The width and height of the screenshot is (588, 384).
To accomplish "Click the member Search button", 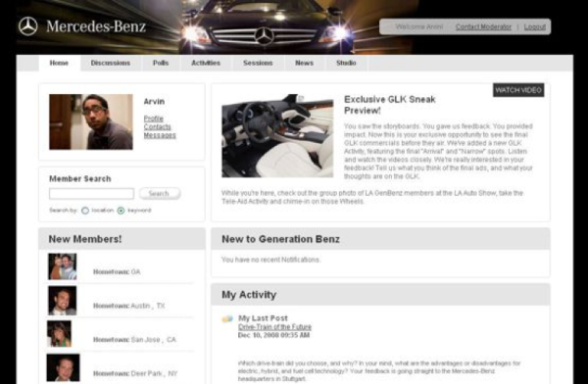I will (x=160, y=194).
